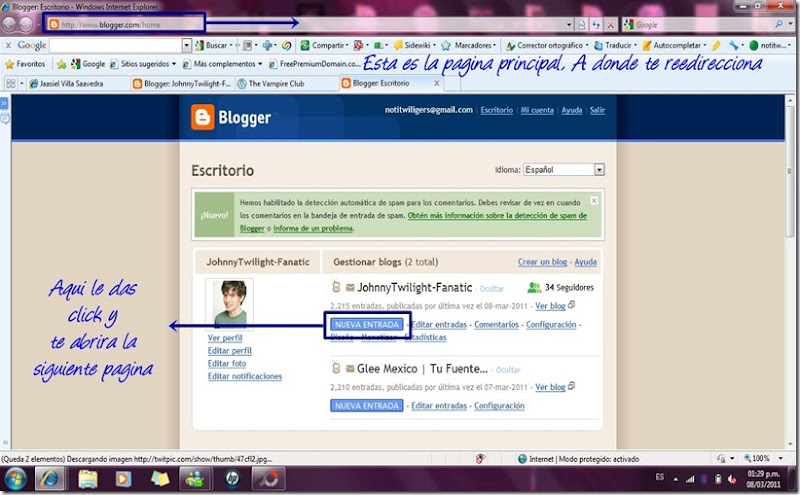Image resolution: width=800 pixels, height=495 pixels.
Task: Click Compartir button in Google toolbar
Action: pos(324,45)
